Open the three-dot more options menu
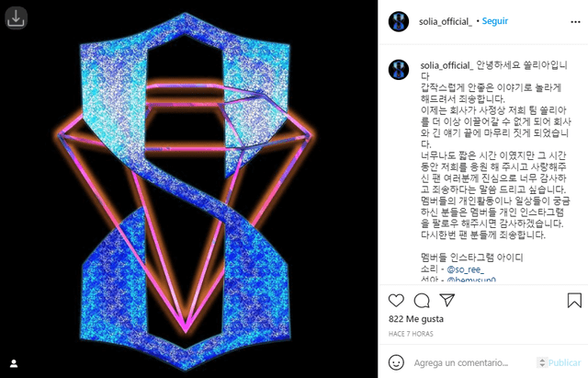Image resolution: width=588 pixels, height=378 pixels. point(575,22)
